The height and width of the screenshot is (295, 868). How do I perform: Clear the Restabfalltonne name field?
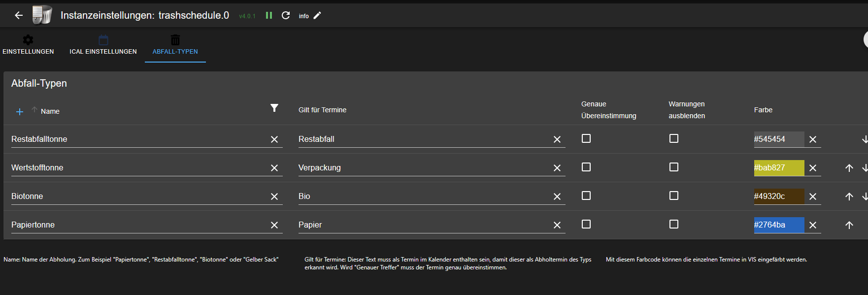274,139
